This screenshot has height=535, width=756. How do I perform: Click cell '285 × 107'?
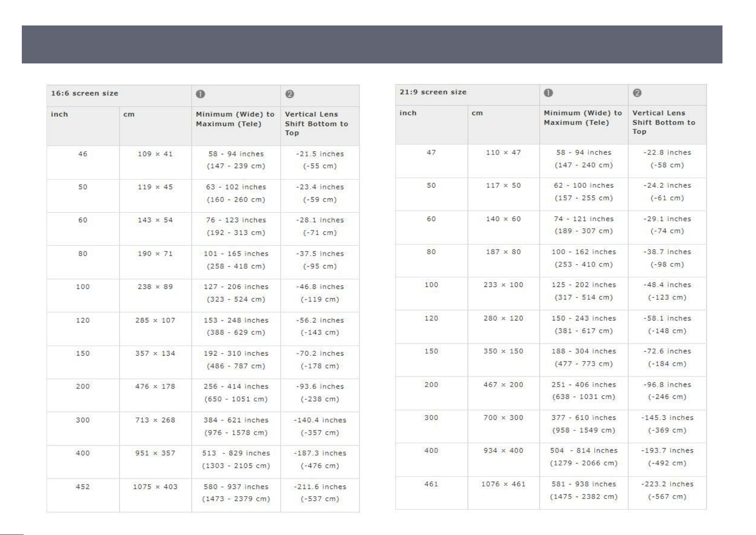coord(155,320)
